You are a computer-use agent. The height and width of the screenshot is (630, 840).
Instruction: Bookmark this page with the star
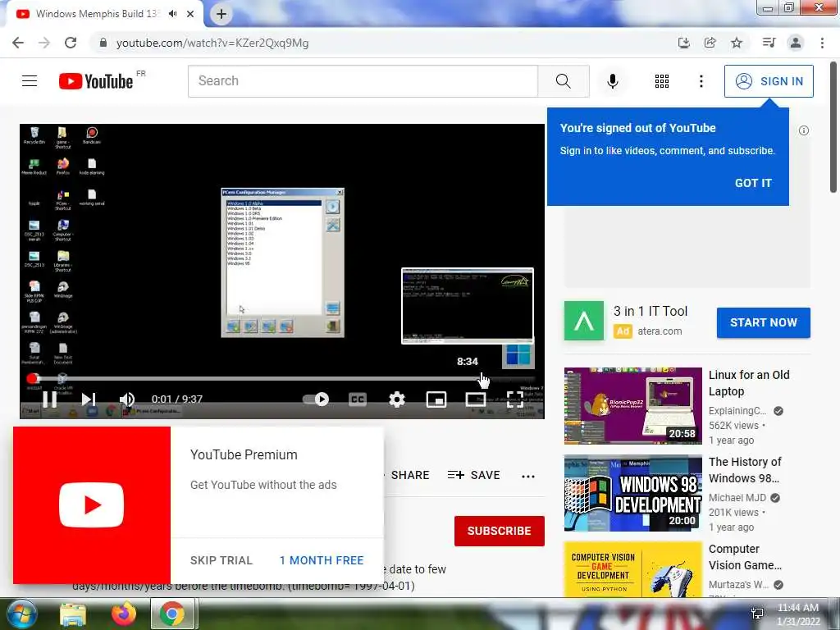(737, 43)
